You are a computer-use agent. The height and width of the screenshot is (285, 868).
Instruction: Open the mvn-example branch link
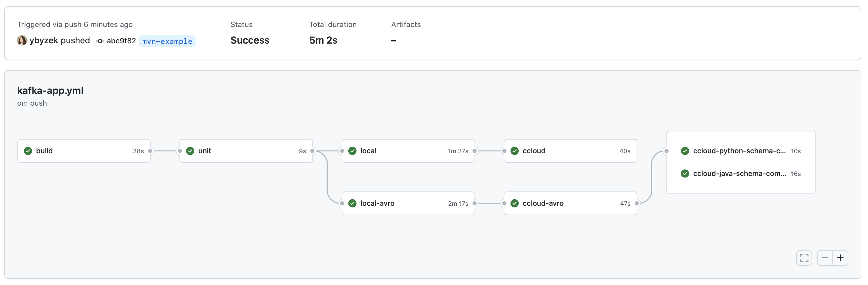point(167,41)
